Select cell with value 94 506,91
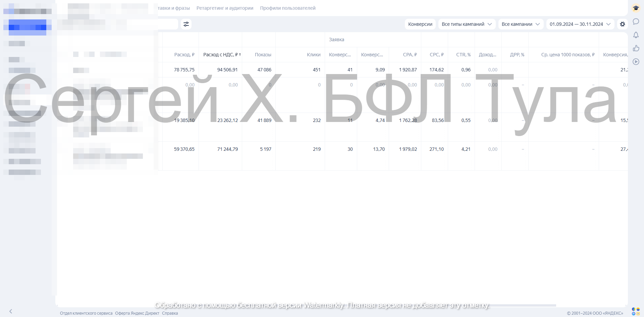 point(227,70)
